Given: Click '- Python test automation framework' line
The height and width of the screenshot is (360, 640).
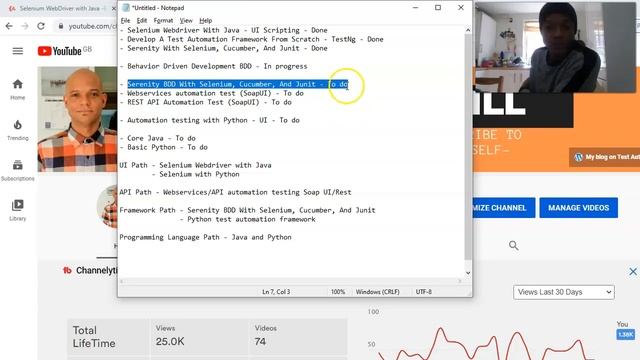Looking at the screenshot, I should click(x=247, y=219).
